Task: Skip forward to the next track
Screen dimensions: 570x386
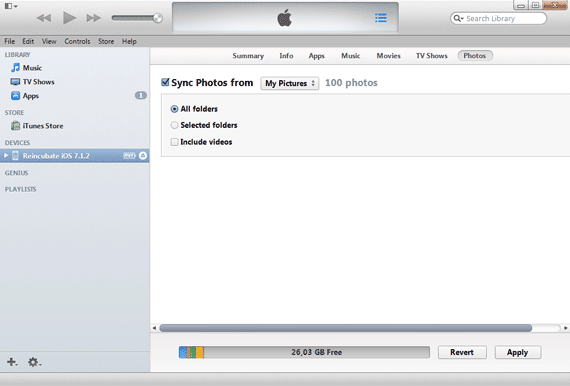Action: [x=93, y=18]
